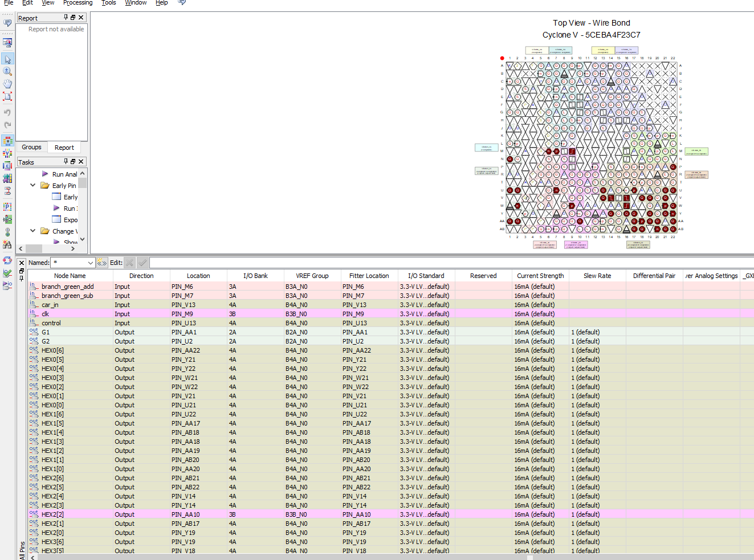Select the pointer selection tool

[x=7, y=59]
